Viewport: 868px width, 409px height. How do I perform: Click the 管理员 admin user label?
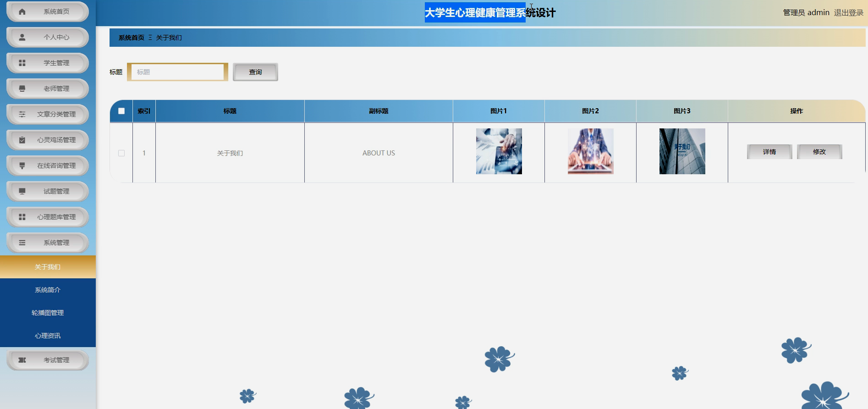tap(806, 13)
